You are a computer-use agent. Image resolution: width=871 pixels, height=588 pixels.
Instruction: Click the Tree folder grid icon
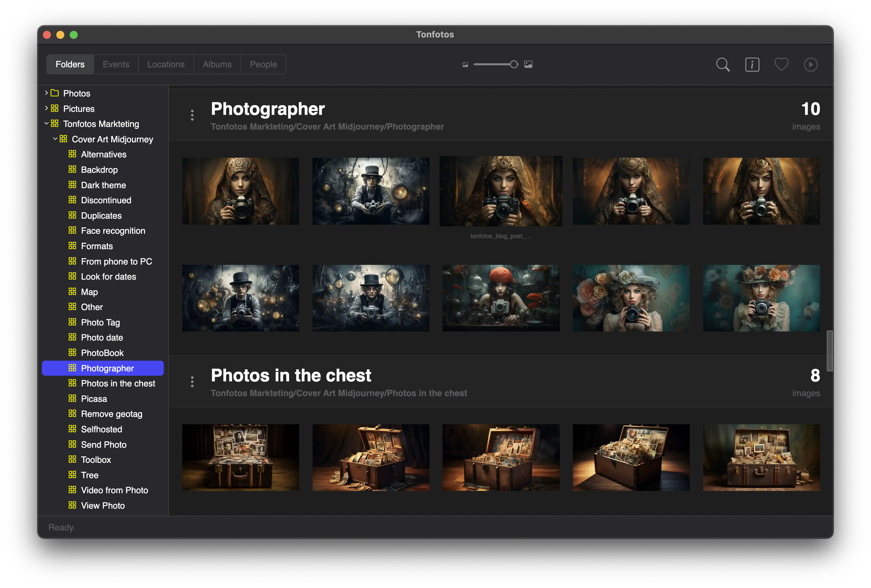72,474
